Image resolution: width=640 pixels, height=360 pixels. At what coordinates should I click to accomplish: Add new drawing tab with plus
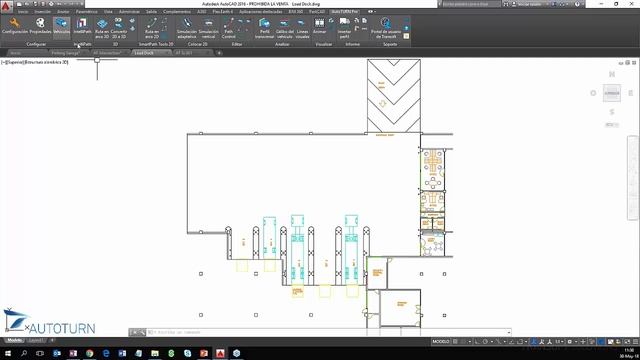(x=219, y=53)
